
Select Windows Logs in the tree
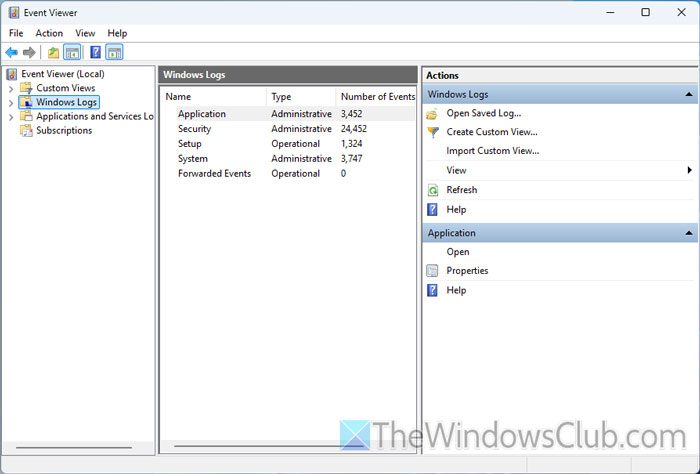click(x=67, y=102)
